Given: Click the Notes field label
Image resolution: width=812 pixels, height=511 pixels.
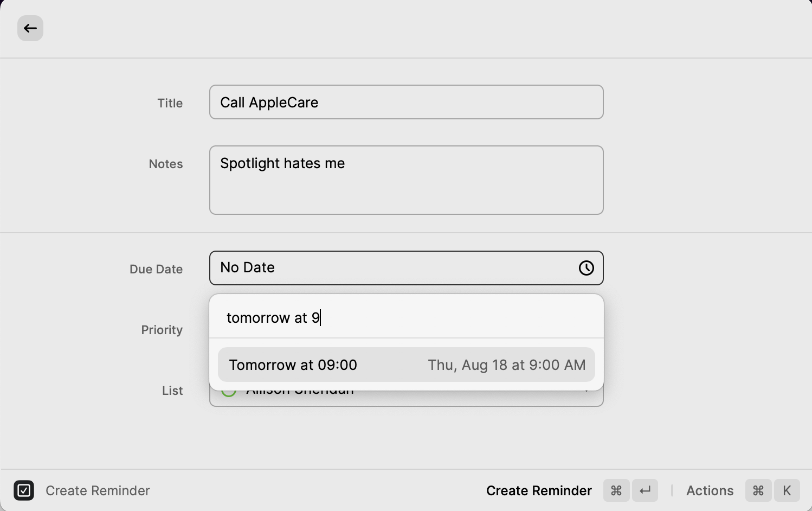Looking at the screenshot, I should pos(166,164).
